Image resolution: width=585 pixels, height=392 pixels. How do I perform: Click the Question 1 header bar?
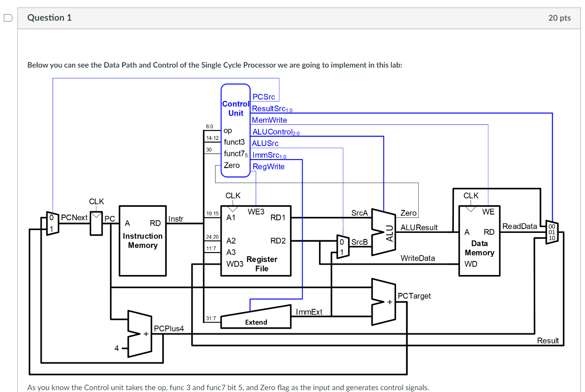tap(49, 17)
